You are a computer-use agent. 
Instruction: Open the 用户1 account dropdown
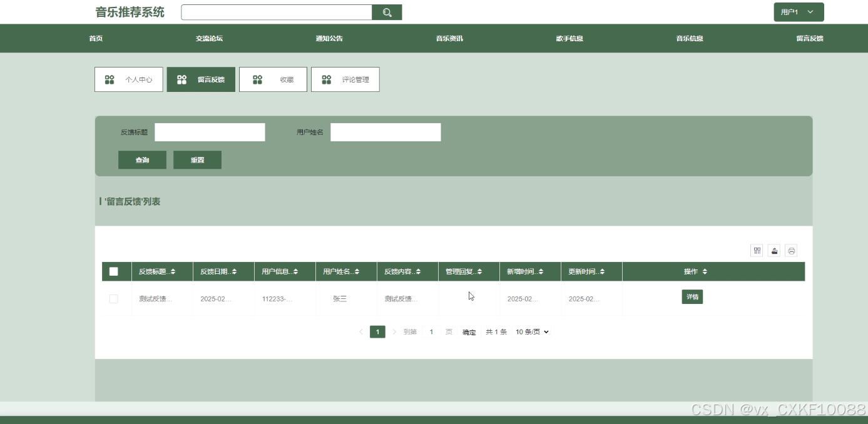click(799, 12)
